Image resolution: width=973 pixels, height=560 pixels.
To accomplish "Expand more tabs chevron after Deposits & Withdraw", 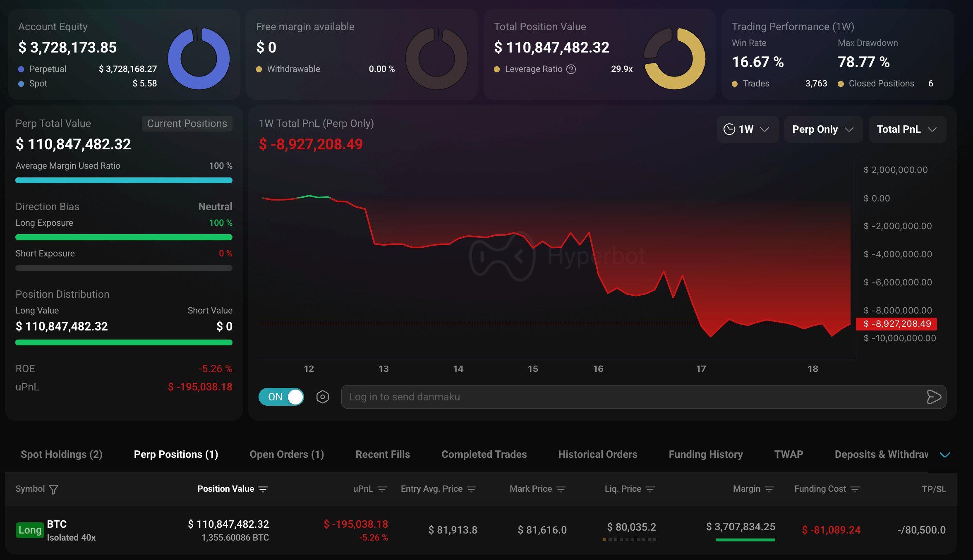I will [x=945, y=455].
